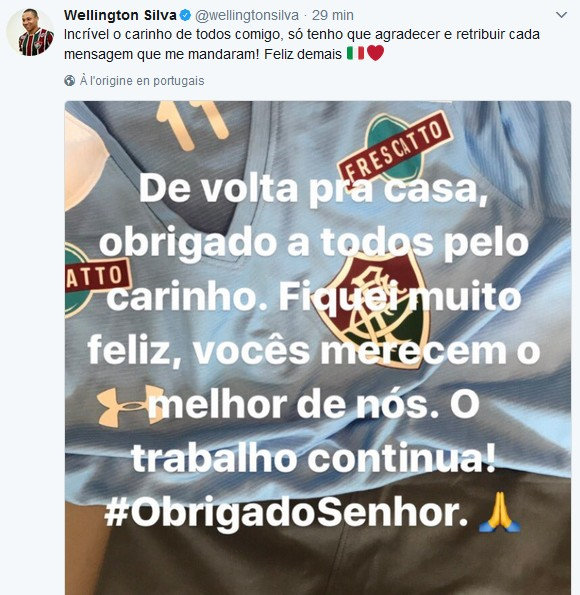The width and height of the screenshot is (580, 595).
Task: Expand the tweet options chevron menu
Action: pos(561,15)
